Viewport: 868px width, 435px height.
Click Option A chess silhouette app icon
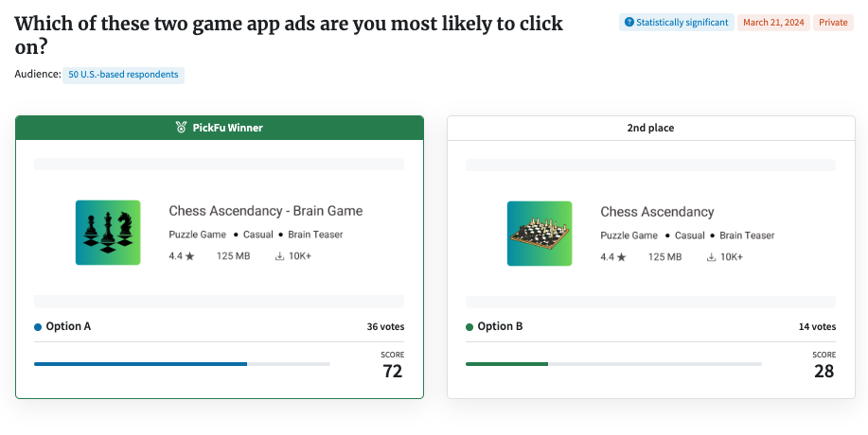[108, 233]
